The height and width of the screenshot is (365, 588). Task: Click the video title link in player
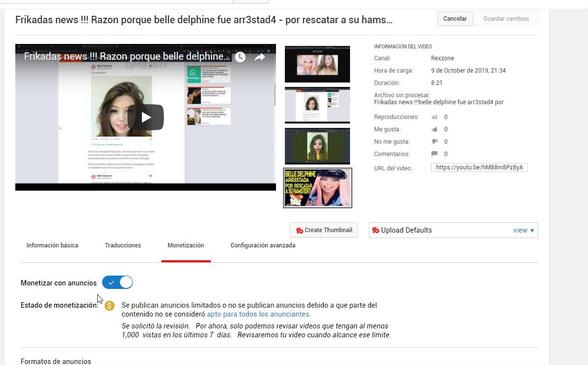pyautogui.click(x=127, y=57)
